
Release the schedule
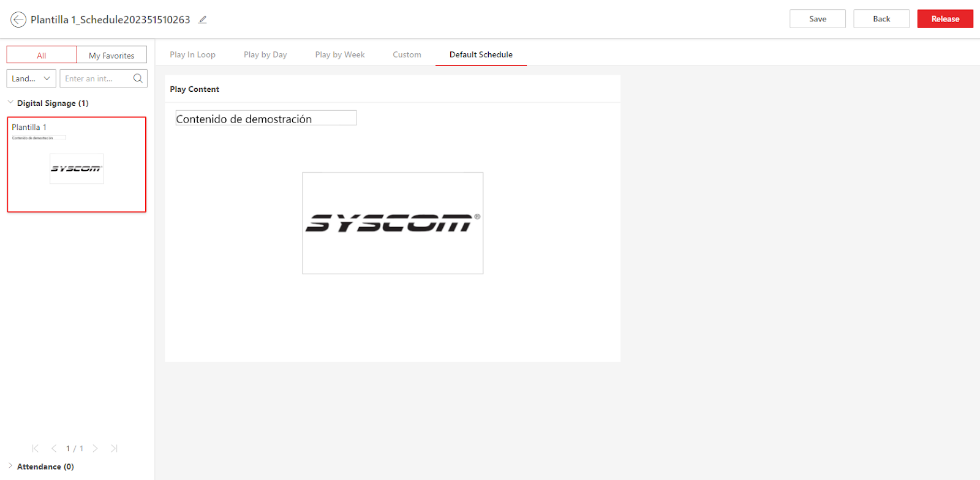coord(945,19)
